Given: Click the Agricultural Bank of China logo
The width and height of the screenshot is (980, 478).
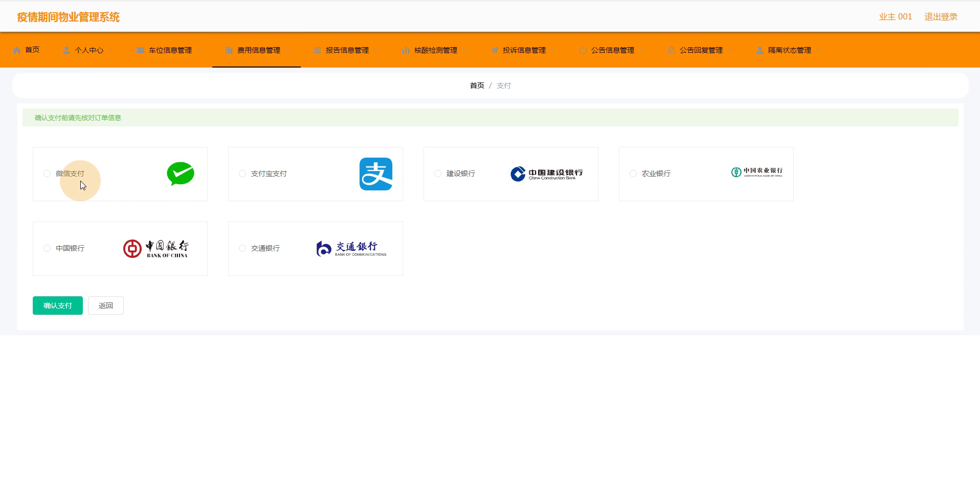Looking at the screenshot, I should pyautogui.click(x=757, y=172).
